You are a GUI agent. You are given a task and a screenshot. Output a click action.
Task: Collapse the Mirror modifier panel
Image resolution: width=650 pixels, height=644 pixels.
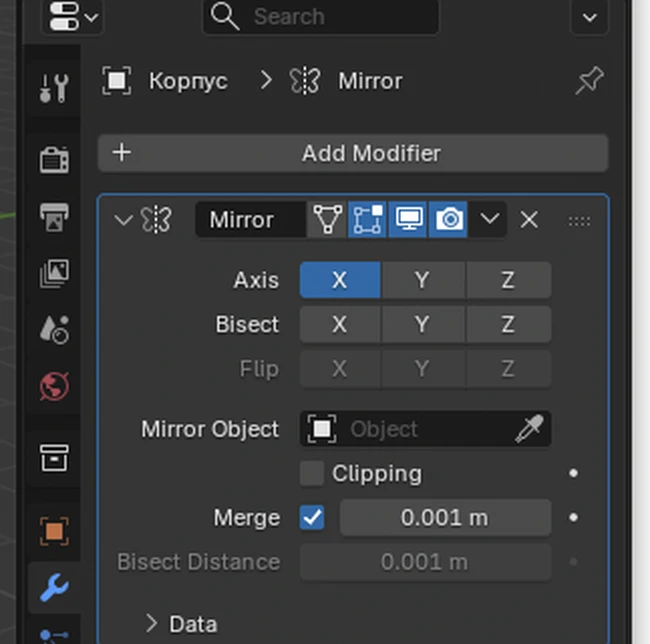(123, 220)
